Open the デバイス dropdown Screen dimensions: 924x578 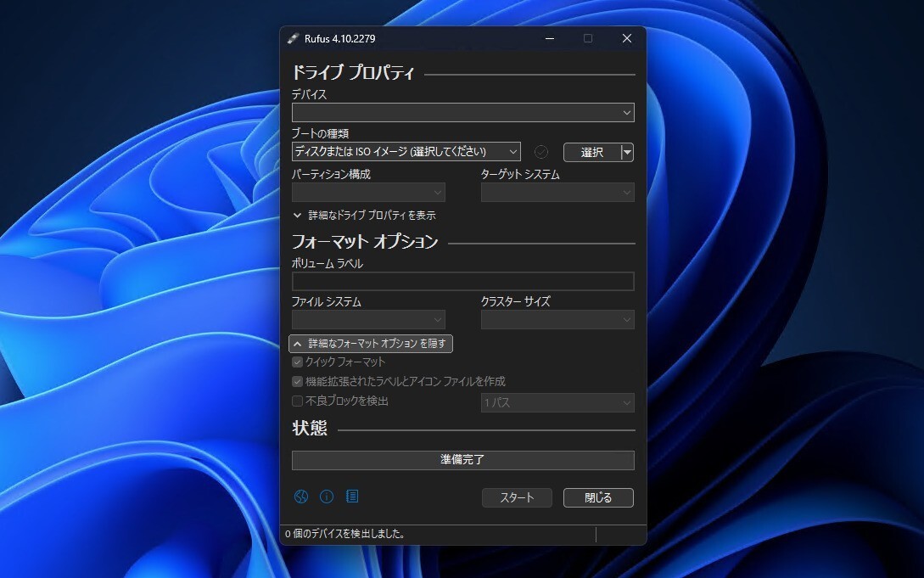click(463, 113)
